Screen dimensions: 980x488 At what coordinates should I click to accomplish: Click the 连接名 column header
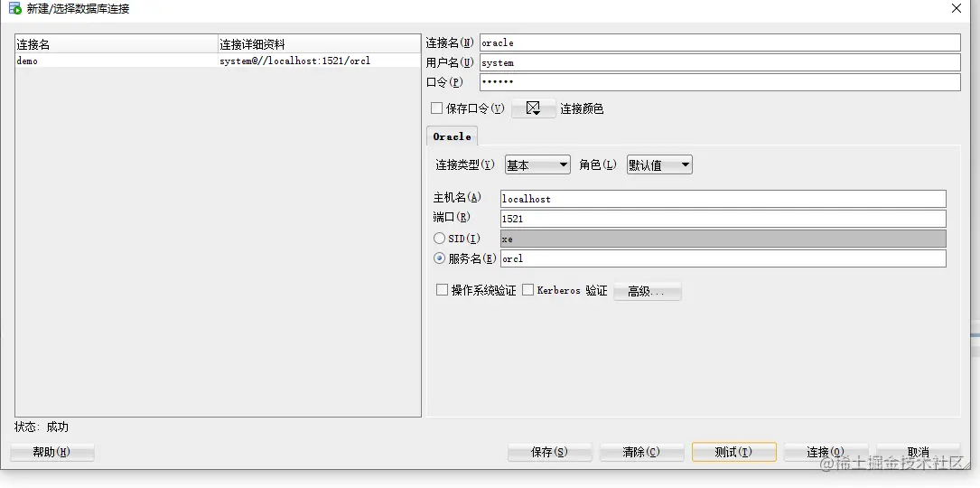117,44
